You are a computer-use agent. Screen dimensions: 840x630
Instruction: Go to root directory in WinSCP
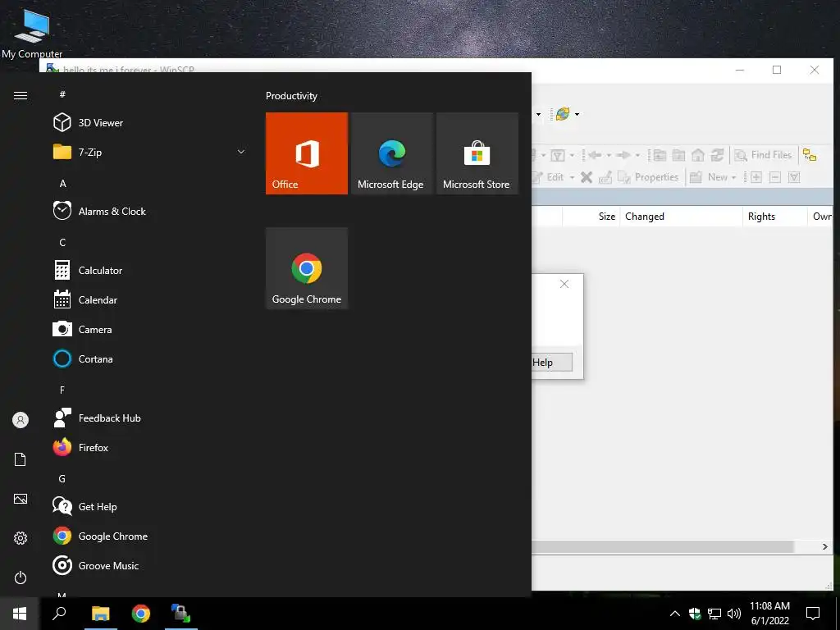(x=678, y=155)
